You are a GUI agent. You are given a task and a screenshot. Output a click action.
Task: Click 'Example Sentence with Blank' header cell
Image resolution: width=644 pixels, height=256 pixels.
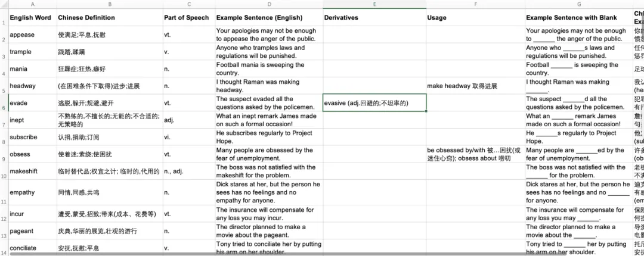pos(579,17)
